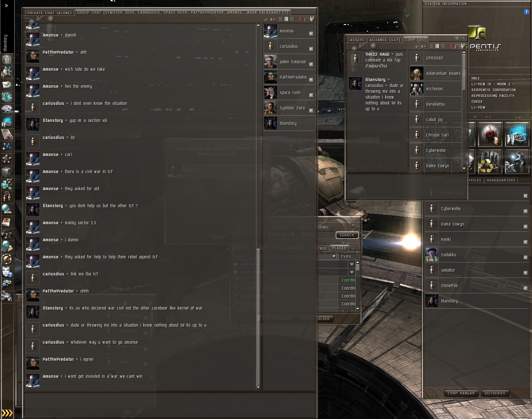This screenshot has width=532, height=419.
Task: Open the menu for station guest Stenefriia
Action: (525, 288)
